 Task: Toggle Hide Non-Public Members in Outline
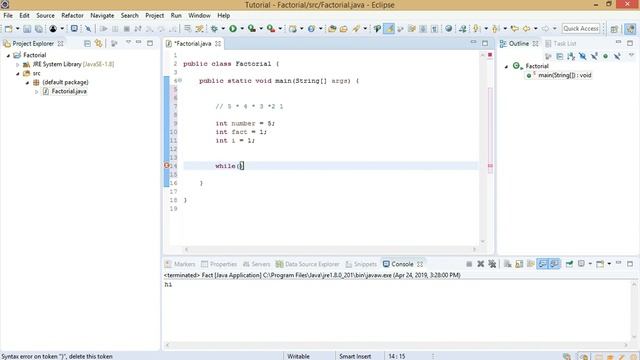pyautogui.click(x=605, y=56)
